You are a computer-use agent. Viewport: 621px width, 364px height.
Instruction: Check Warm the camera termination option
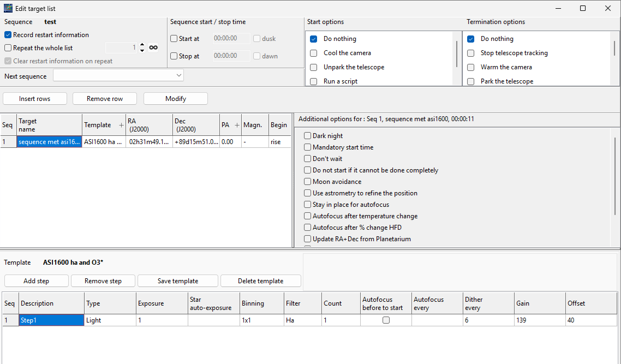[471, 67]
